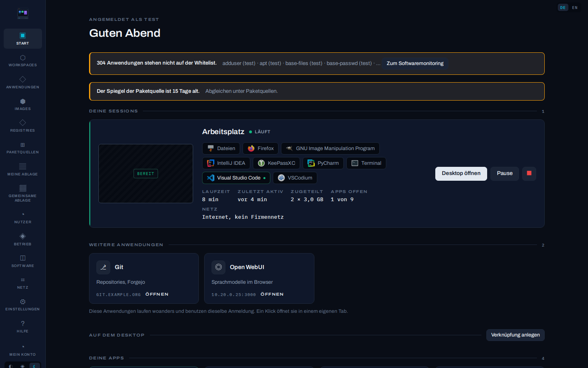Viewport: 588px width, 368px height.
Task: Go to Zum Softwaremonitoring
Action: coord(415,63)
